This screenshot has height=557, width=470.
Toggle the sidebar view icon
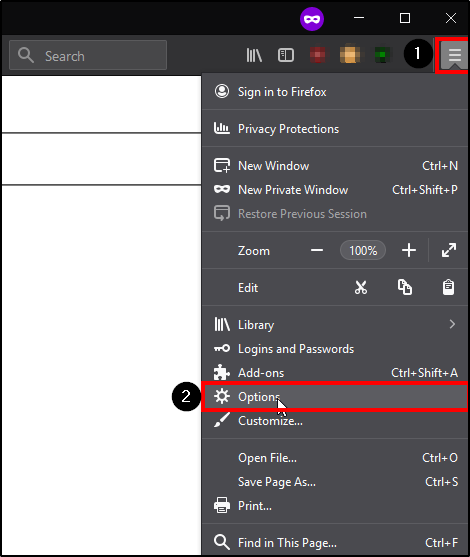click(x=286, y=55)
